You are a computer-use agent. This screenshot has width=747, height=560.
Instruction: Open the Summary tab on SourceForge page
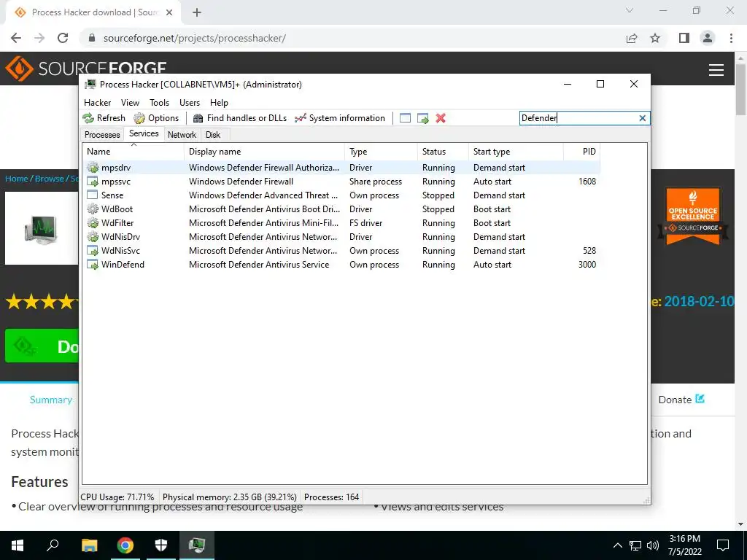51,400
